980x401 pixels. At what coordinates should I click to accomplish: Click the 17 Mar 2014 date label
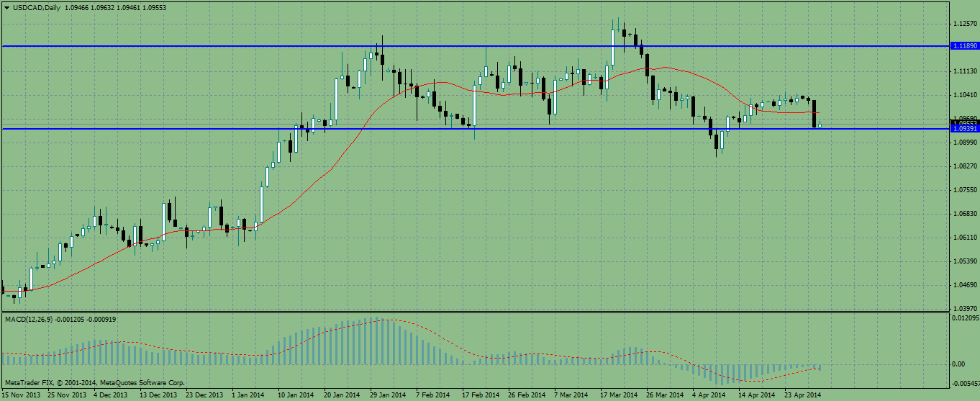[x=619, y=395]
